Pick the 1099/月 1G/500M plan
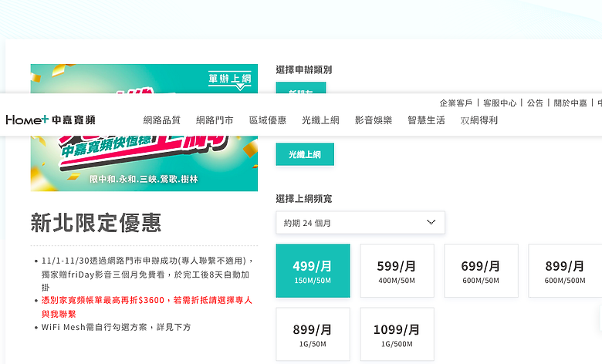 397,335
